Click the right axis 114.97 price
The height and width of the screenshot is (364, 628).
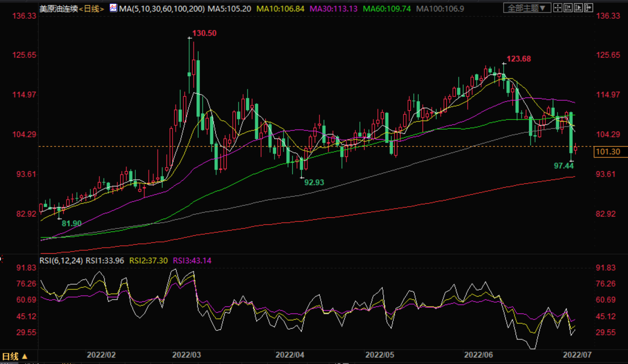pos(608,94)
